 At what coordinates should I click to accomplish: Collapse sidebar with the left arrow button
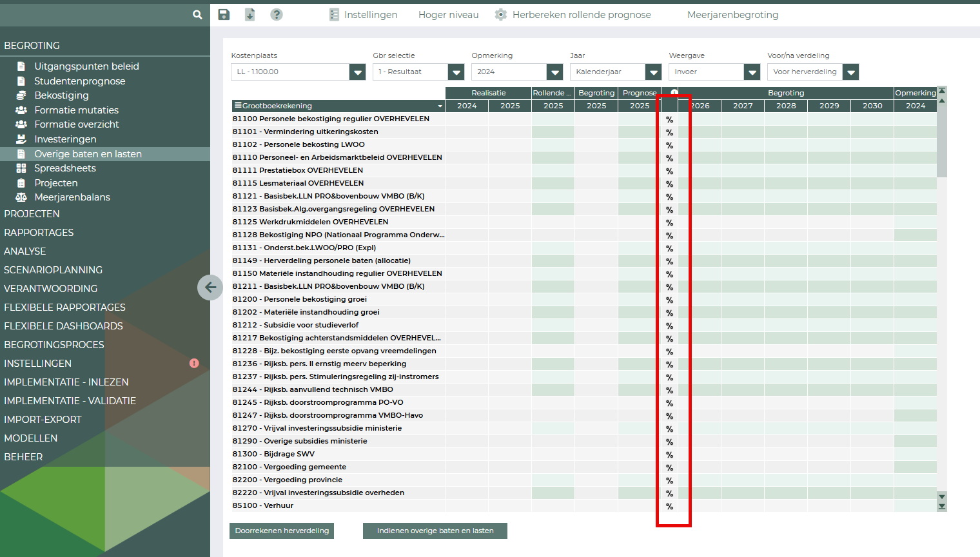pyautogui.click(x=210, y=288)
